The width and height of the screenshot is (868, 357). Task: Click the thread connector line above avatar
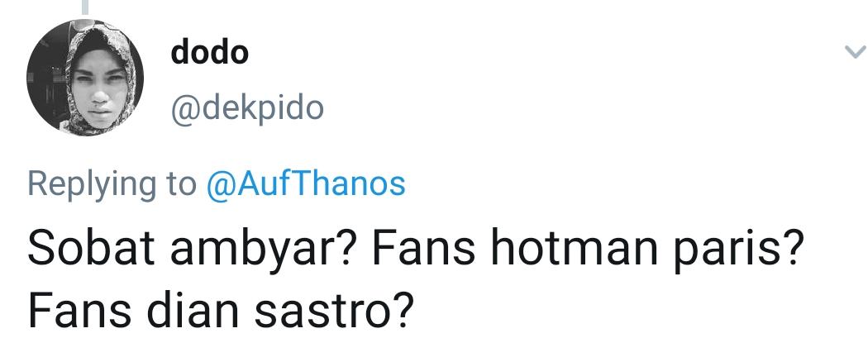click(x=86, y=8)
